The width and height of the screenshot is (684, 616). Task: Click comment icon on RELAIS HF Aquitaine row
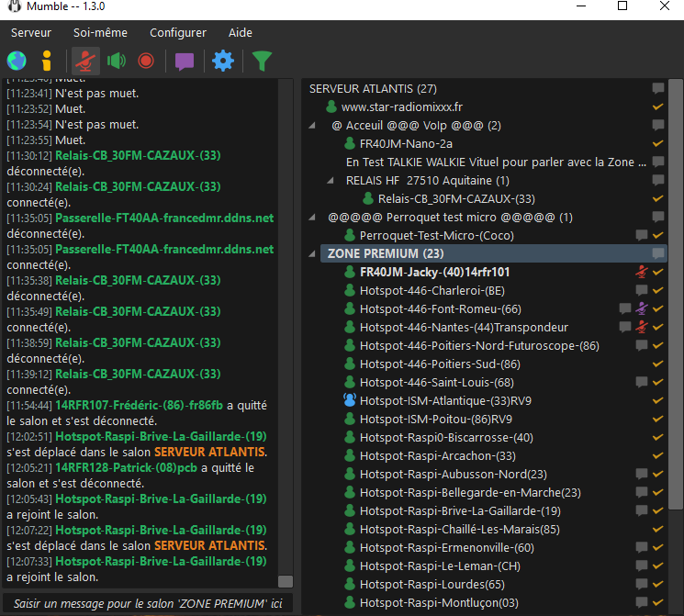tap(657, 180)
